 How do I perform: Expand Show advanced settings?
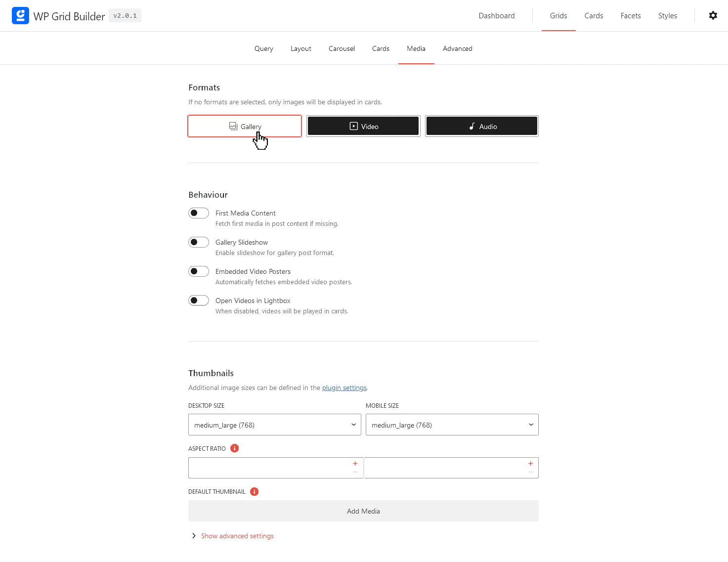click(237, 536)
